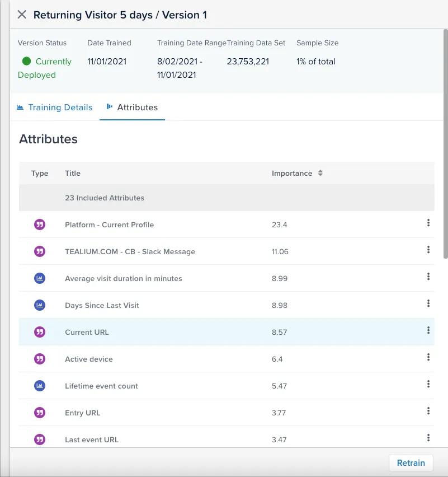Click the string type icon for Active device

(40, 359)
